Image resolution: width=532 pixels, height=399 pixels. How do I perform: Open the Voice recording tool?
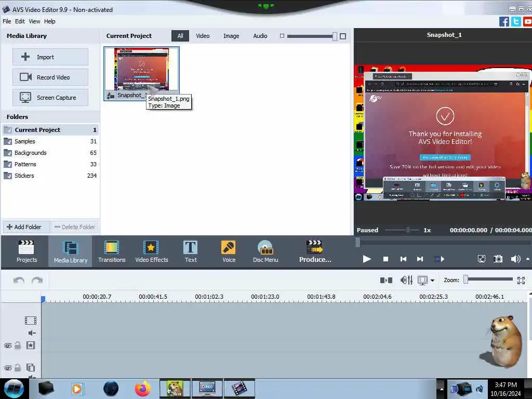[229, 251]
